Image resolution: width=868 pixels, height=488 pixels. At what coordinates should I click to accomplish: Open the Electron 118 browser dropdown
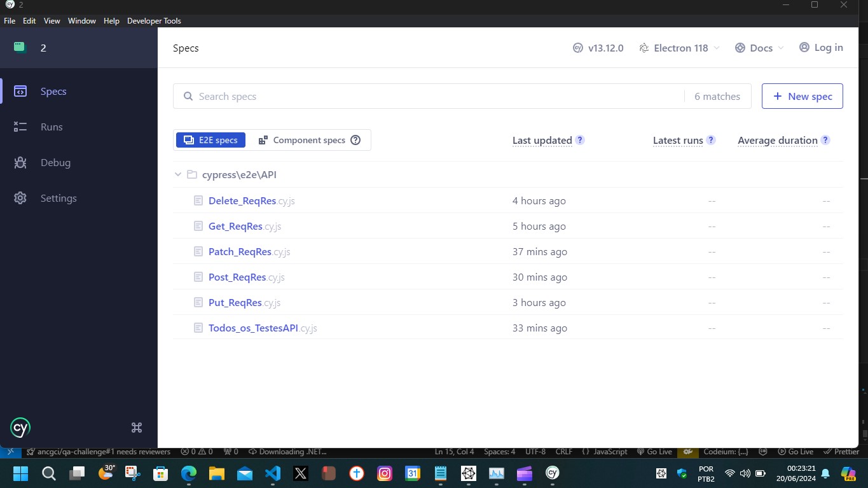click(679, 48)
